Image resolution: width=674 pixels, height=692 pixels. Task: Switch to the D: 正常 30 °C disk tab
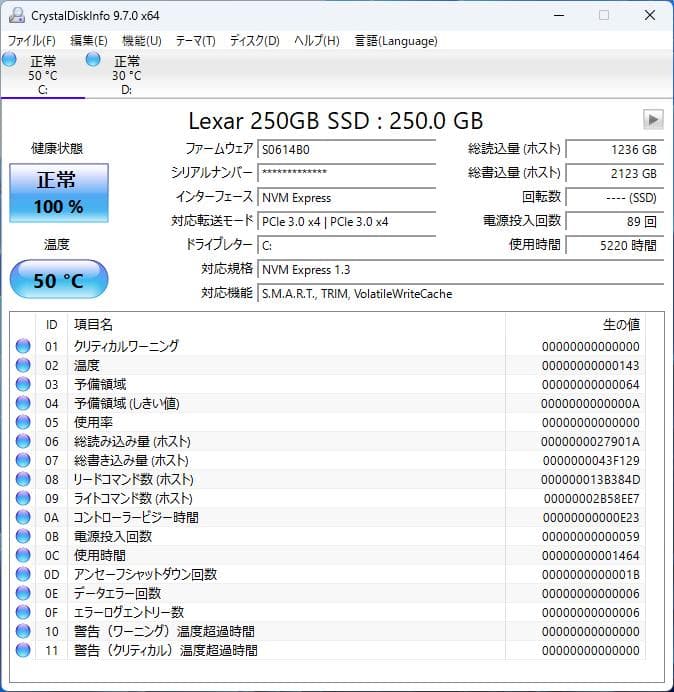(127, 74)
